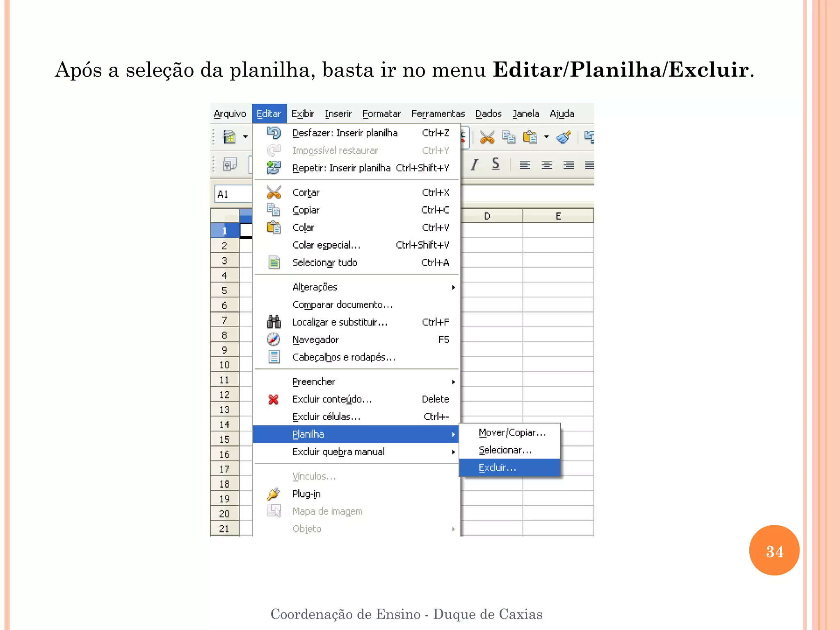
Task: Toggle Italic formatting button
Action: (475, 165)
